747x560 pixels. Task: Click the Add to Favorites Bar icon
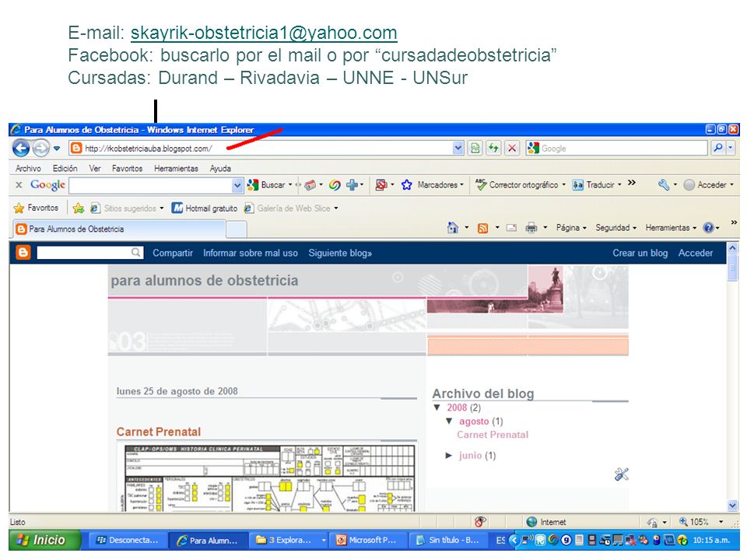pos(79,208)
